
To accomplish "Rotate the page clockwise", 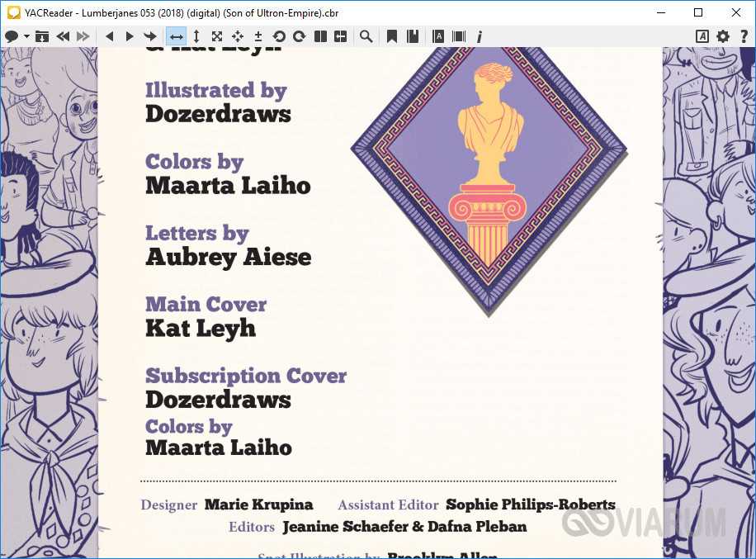I will 300,36.
